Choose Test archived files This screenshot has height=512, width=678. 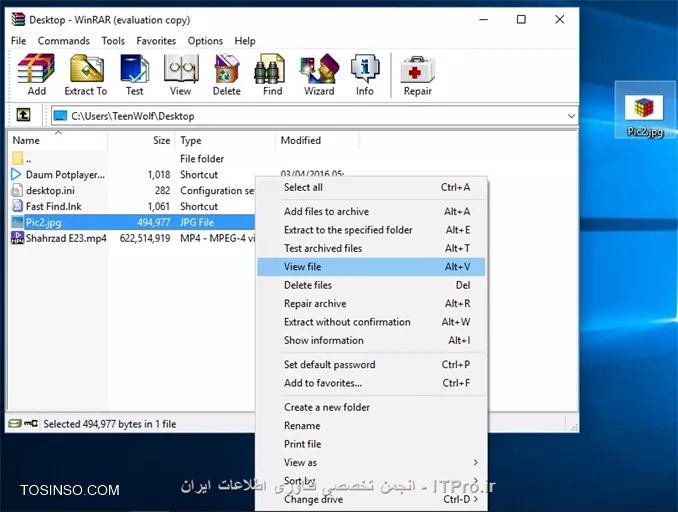[371, 248]
